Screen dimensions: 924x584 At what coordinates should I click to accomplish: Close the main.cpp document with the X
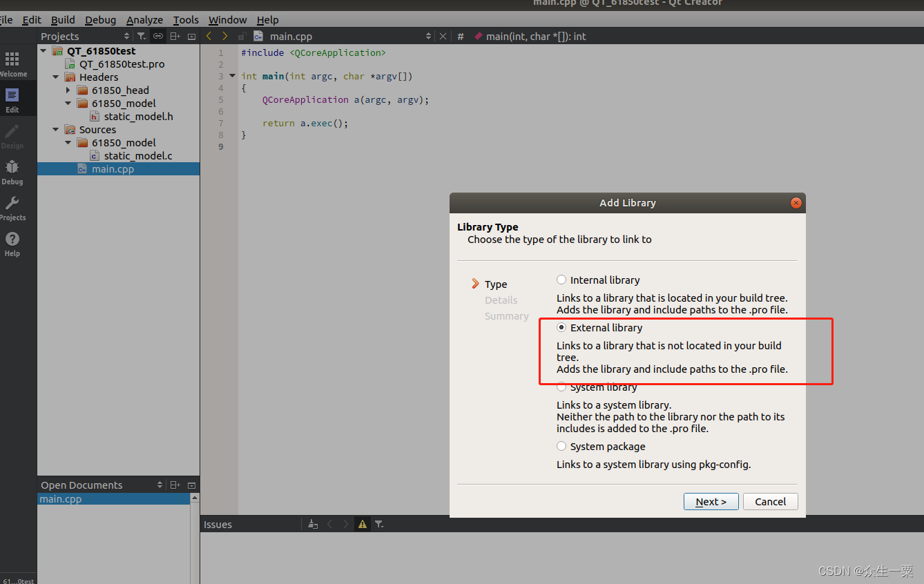coord(443,36)
